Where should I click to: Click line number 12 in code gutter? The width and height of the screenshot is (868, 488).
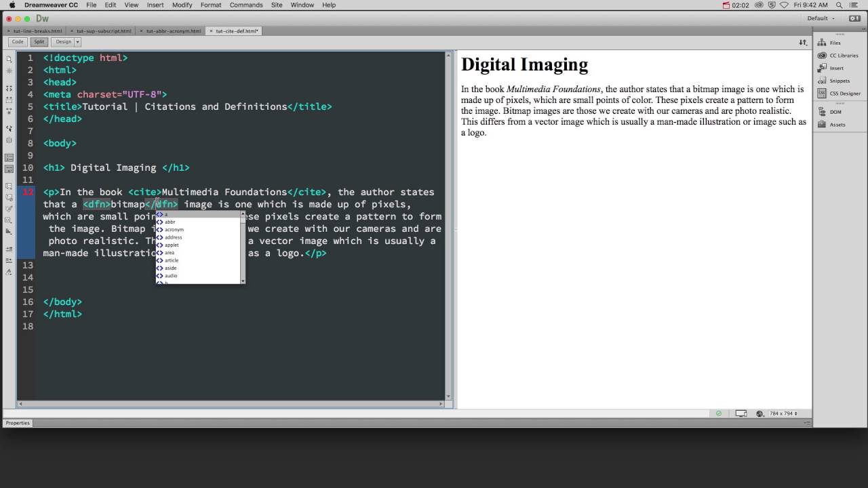(x=27, y=192)
